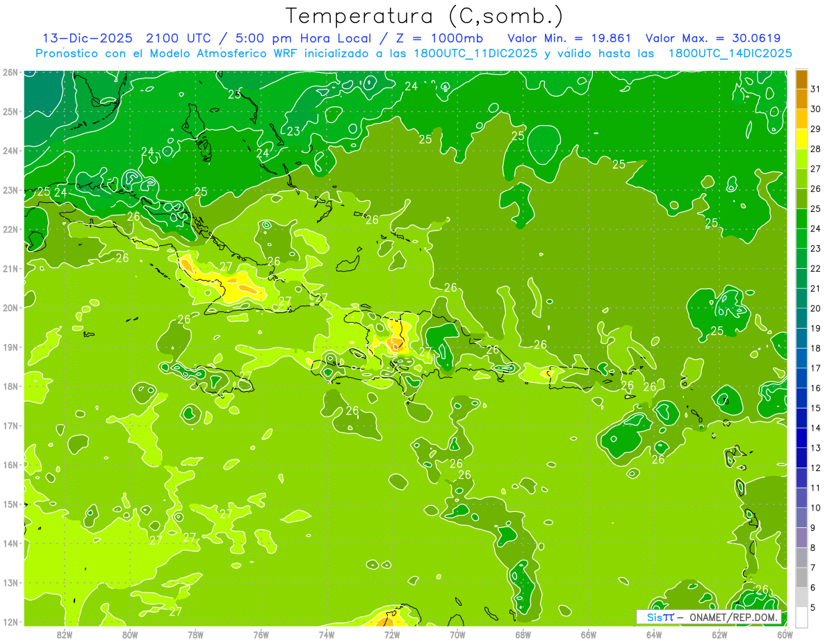Click the "82W" longitude axis label

pos(65,634)
